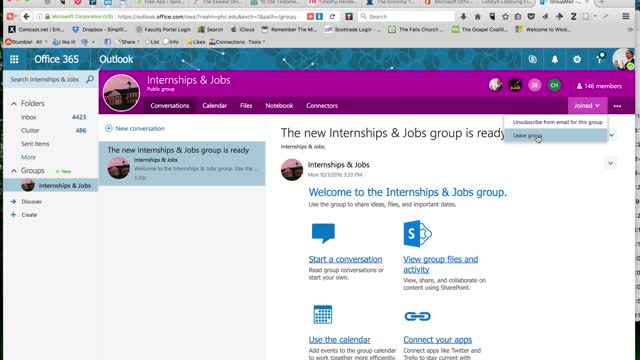The width and height of the screenshot is (640, 360).
Task: Open the group more options ellipsis
Action: click(617, 106)
